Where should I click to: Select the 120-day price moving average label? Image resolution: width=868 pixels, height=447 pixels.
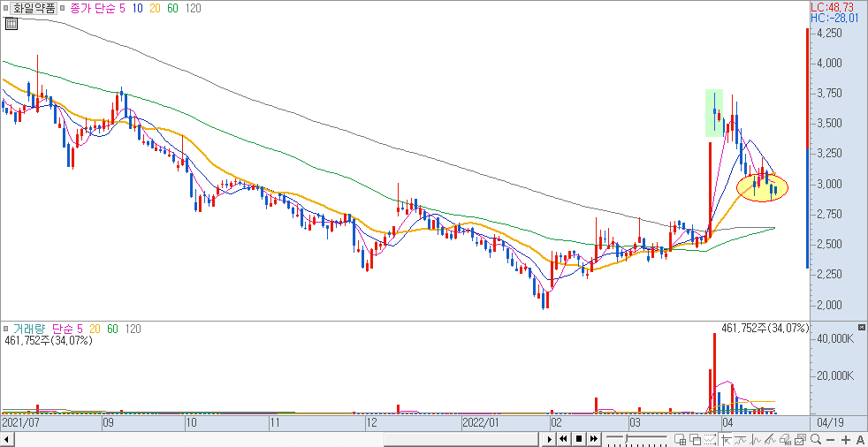tap(194, 8)
